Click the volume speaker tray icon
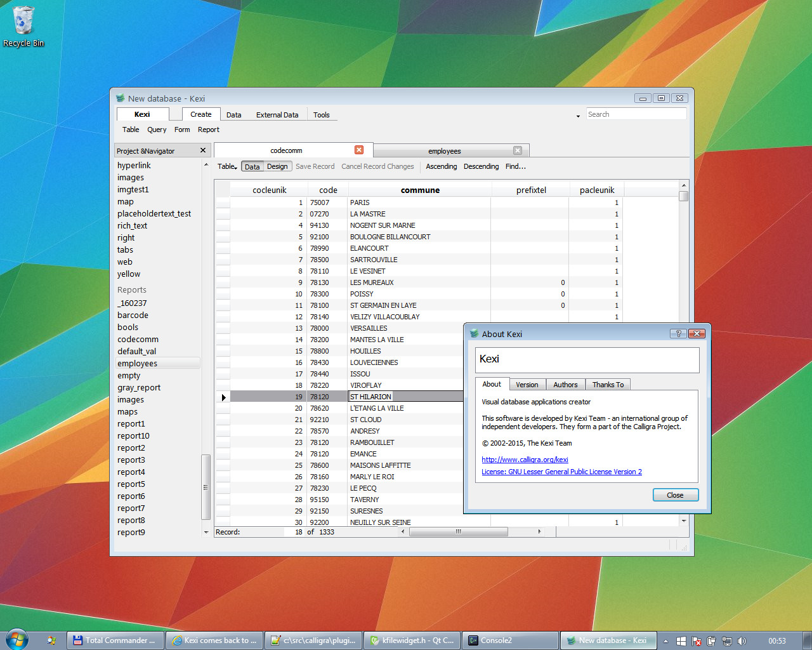 click(742, 641)
